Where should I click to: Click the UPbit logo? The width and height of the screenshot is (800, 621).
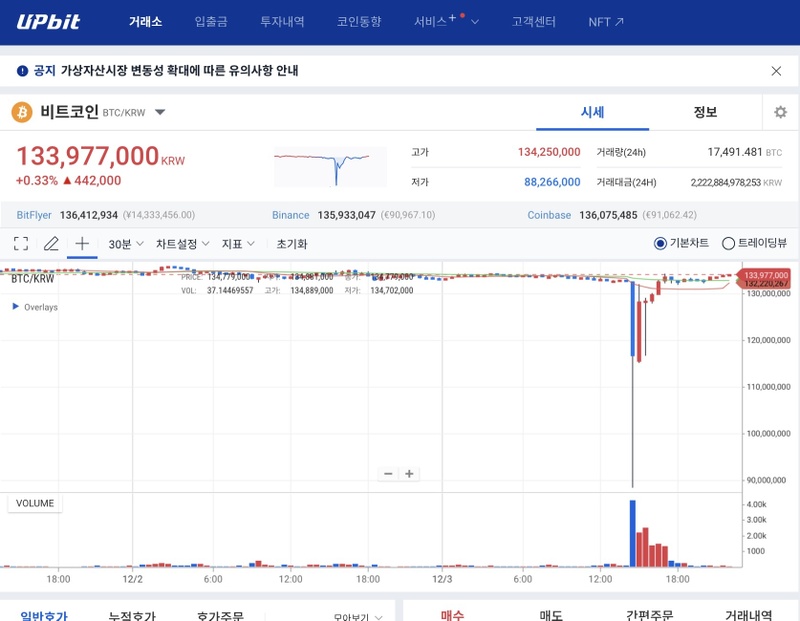pos(48,21)
